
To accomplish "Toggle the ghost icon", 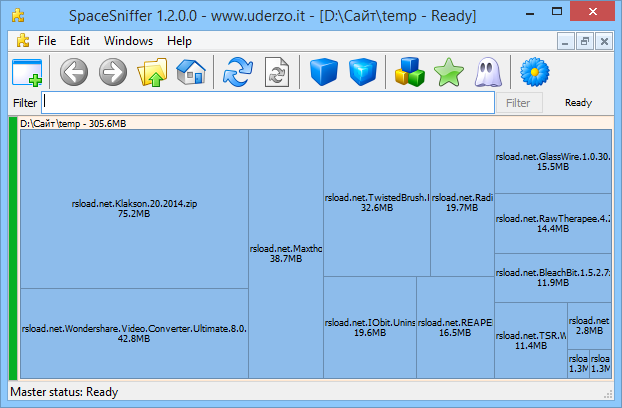I will point(488,73).
